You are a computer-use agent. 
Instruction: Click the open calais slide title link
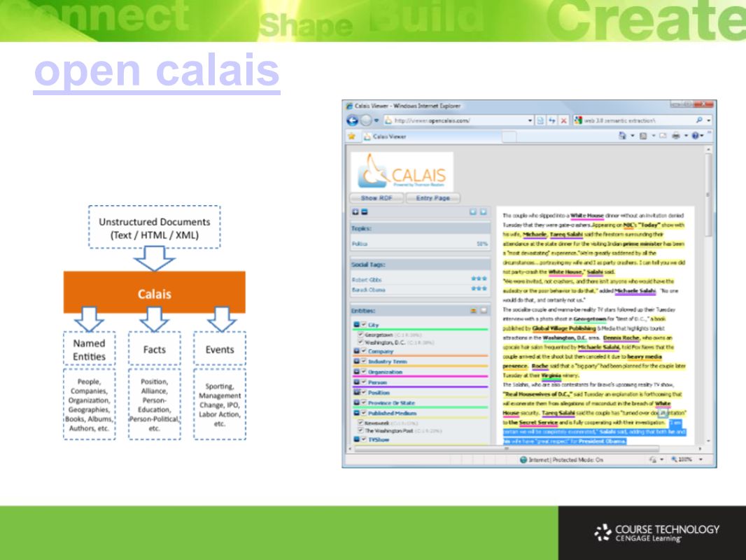[x=157, y=71]
